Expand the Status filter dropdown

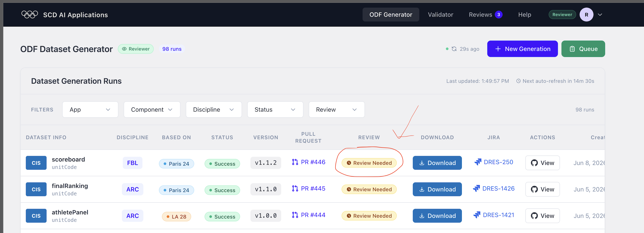point(275,109)
